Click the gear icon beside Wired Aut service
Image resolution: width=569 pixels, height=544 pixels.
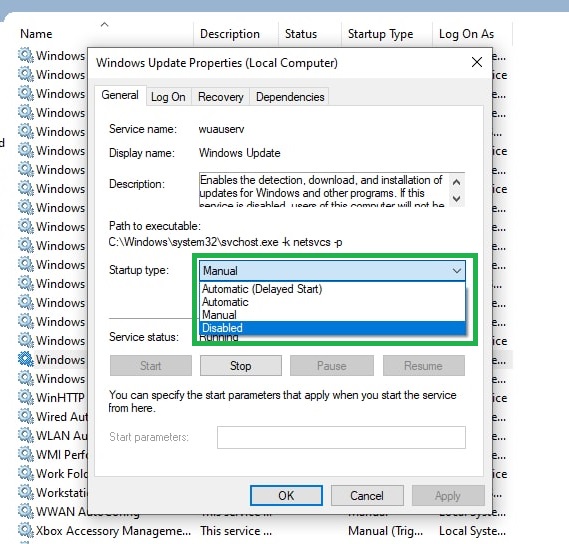(26, 416)
